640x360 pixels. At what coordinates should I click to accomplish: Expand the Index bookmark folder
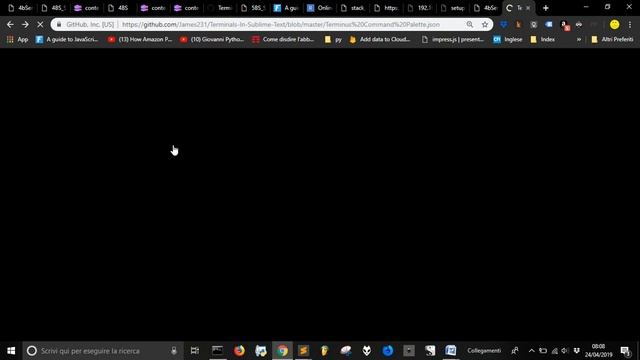[542, 39]
